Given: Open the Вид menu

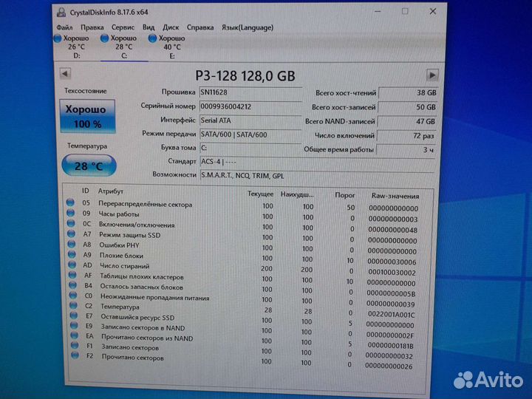Looking at the screenshot, I should click(x=149, y=27).
